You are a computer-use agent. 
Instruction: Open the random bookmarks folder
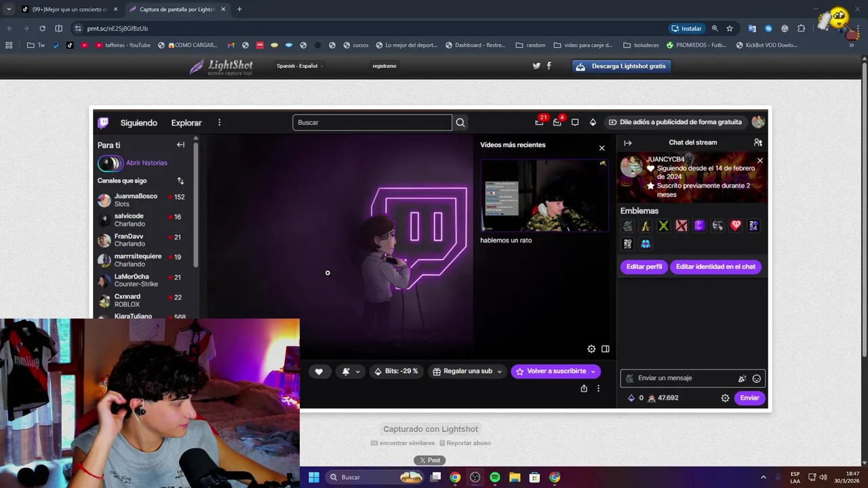point(530,45)
